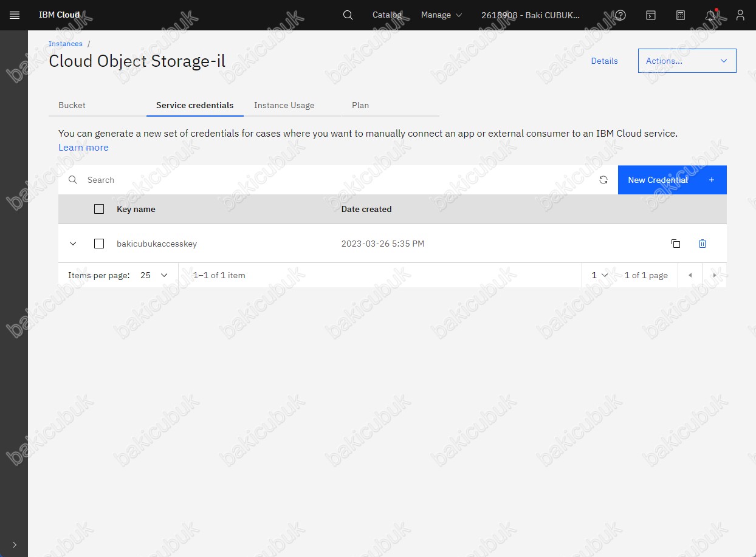The height and width of the screenshot is (557, 756).
Task: Expand the left sidebar chevron
Action: (15, 545)
